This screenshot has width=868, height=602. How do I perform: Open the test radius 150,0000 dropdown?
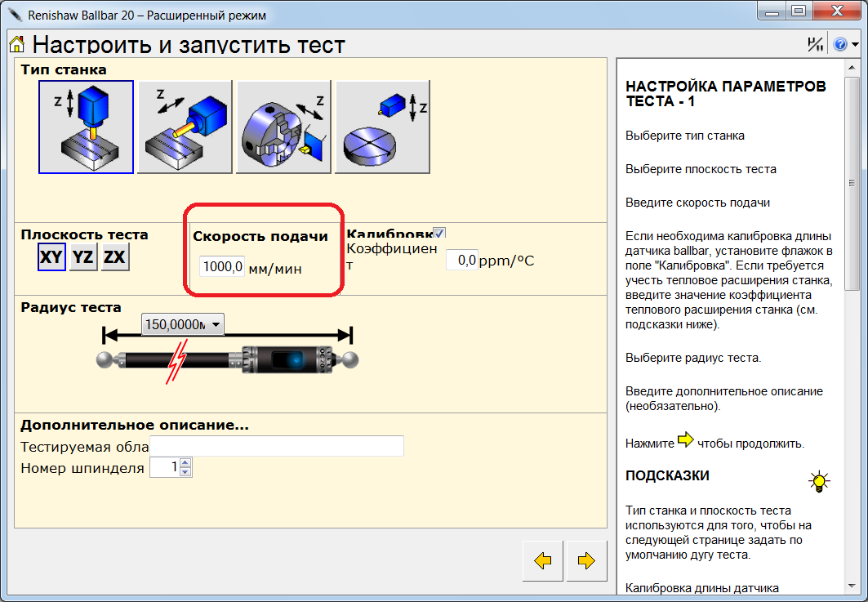tap(183, 324)
